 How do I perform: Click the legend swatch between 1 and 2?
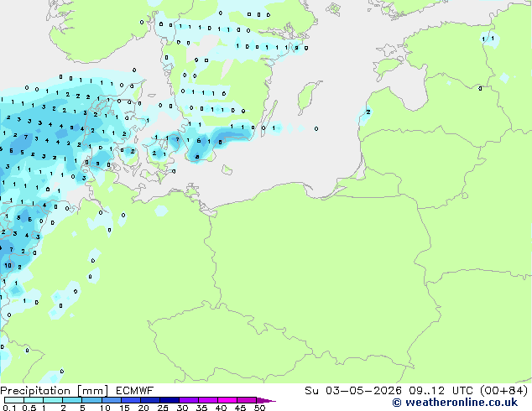point(53,400)
